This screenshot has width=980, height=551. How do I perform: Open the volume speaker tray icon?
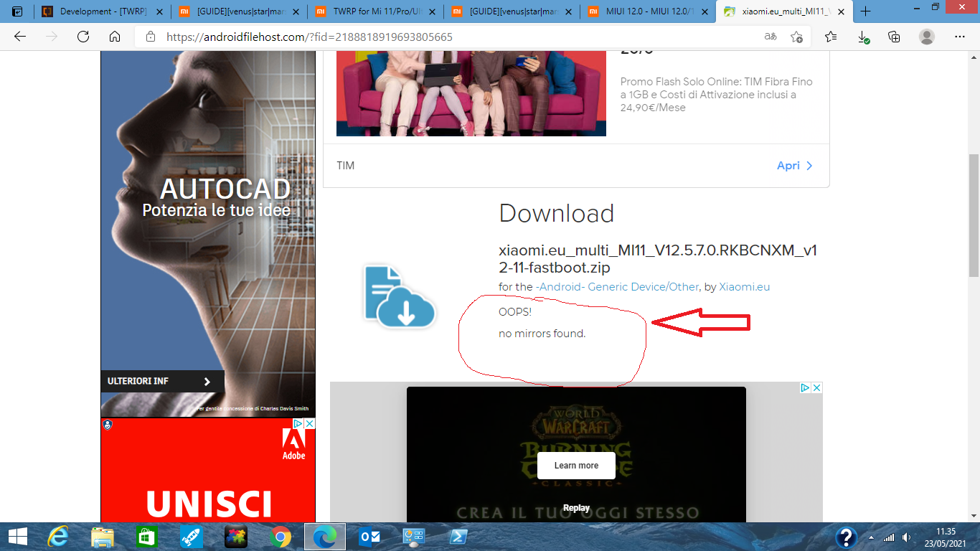click(x=906, y=537)
